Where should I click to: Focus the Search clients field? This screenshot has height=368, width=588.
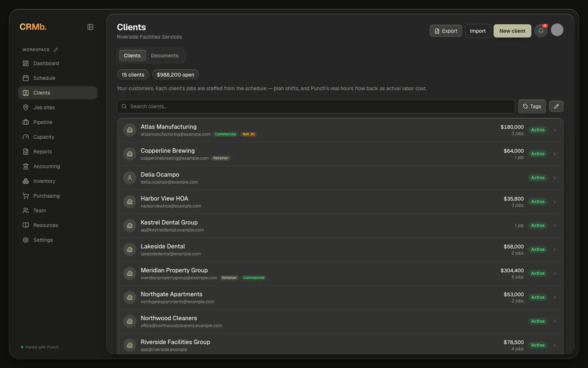[x=316, y=106]
